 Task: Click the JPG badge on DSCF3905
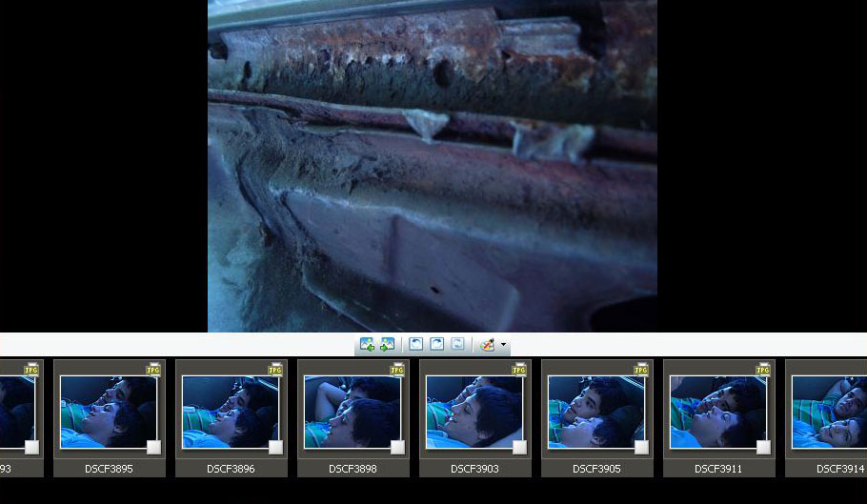641,370
